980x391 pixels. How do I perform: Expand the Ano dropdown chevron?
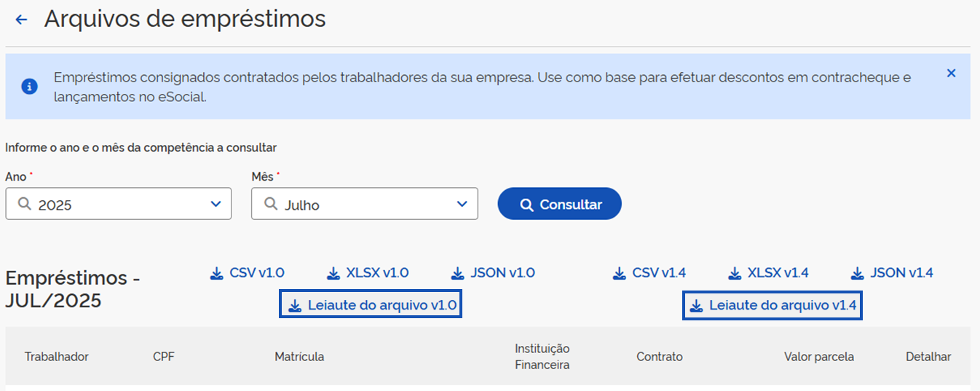(216, 204)
